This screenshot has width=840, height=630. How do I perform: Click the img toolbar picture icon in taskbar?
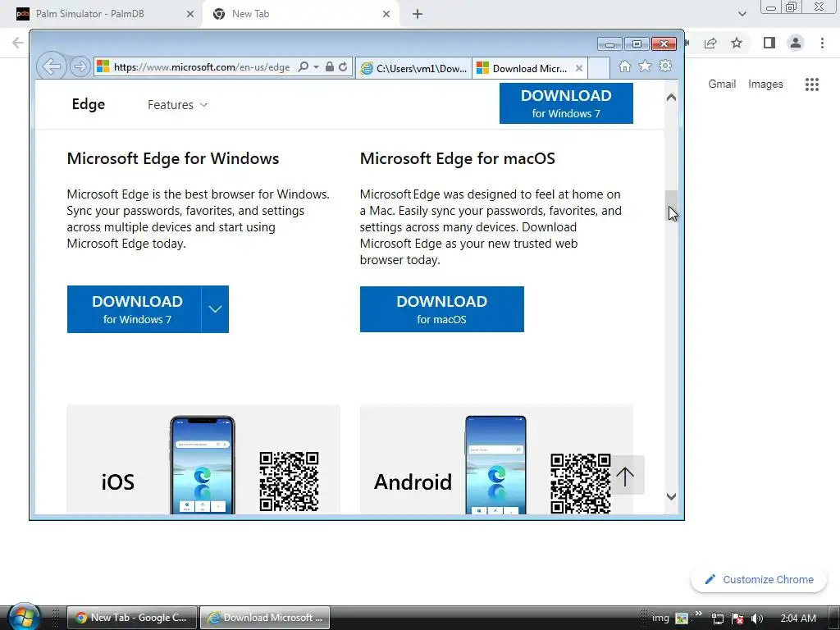click(682, 619)
